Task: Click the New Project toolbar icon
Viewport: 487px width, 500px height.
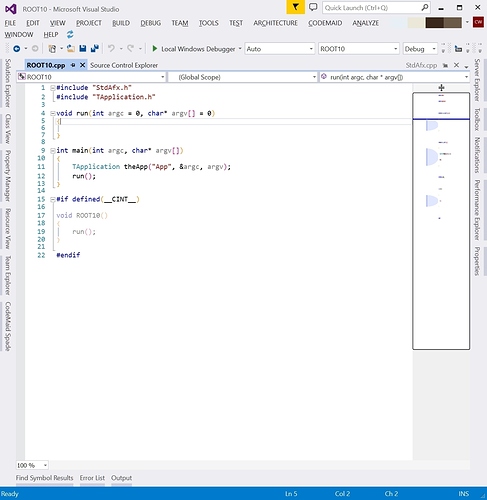Action: click(52, 49)
